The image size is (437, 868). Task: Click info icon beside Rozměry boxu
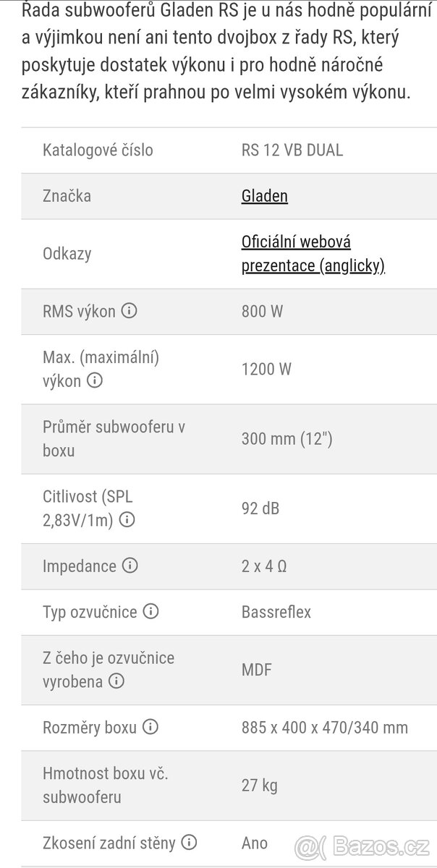pos(150,727)
